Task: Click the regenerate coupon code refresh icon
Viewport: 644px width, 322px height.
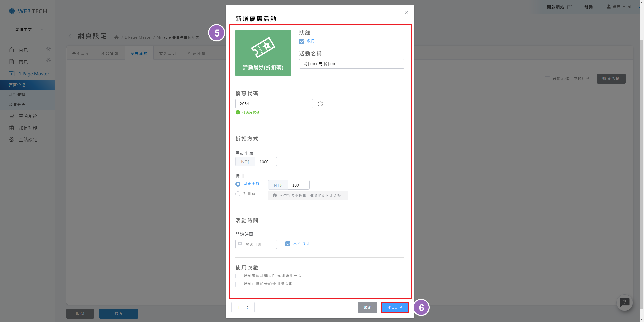Action: pos(320,104)
